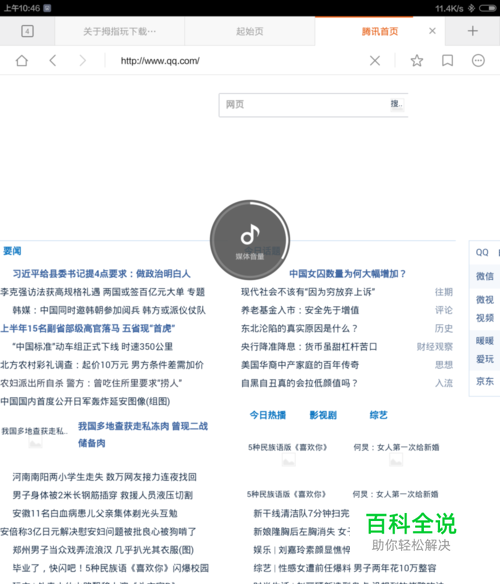Click the 评论 link
Screen dimensions: 500x584
click(444, 310)
